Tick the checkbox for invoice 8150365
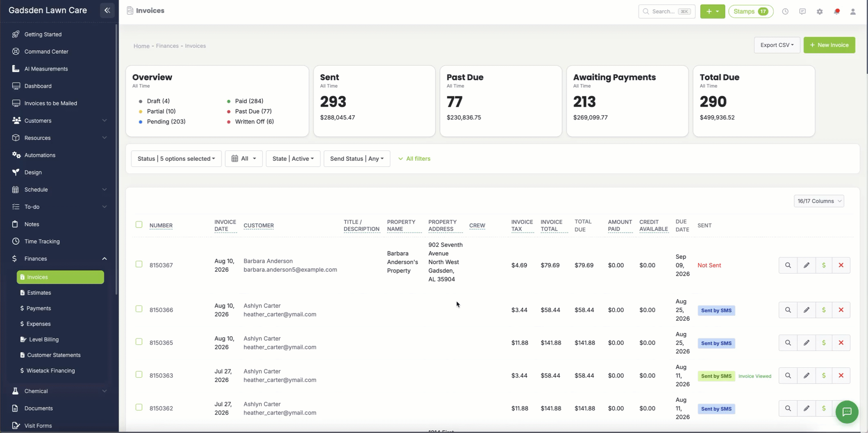This screenshot has height=433, width=868. 139,342
